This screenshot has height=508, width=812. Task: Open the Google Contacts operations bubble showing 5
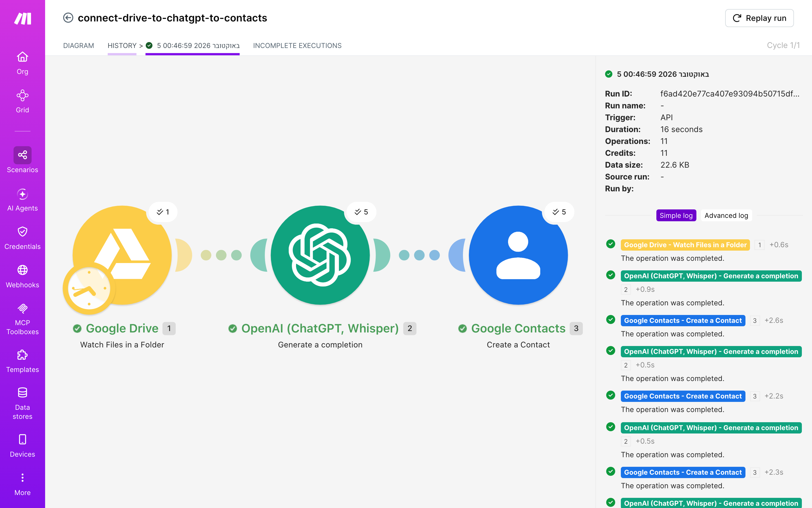click(x=559, y=212)
